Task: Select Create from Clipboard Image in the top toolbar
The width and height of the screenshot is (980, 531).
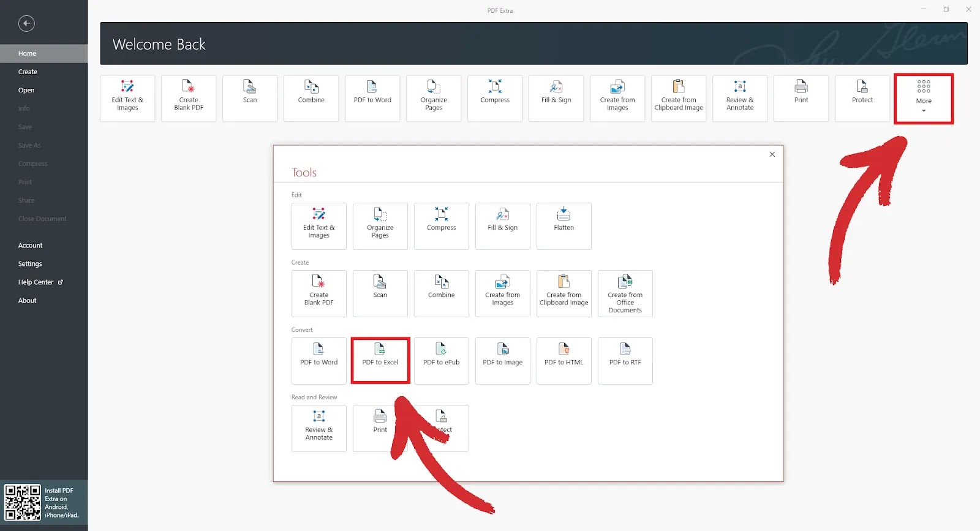Action: click(x=679, y=98)
